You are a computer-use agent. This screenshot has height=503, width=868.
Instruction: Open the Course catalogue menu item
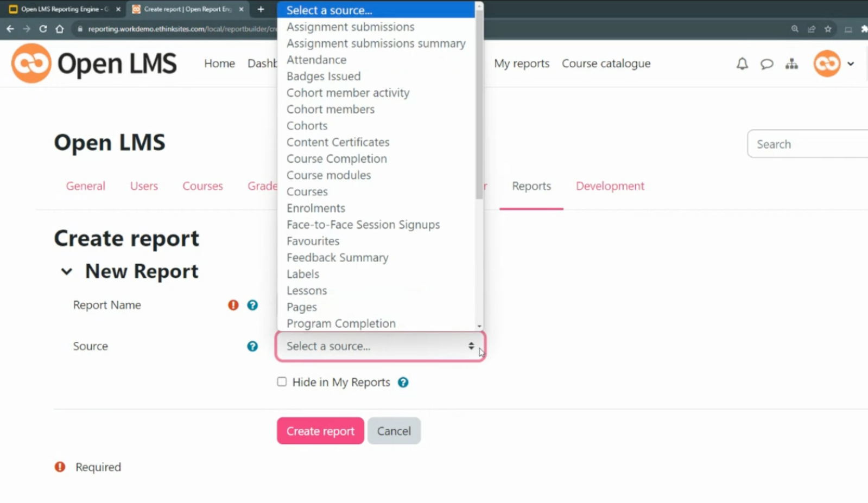tap(606, 63)
